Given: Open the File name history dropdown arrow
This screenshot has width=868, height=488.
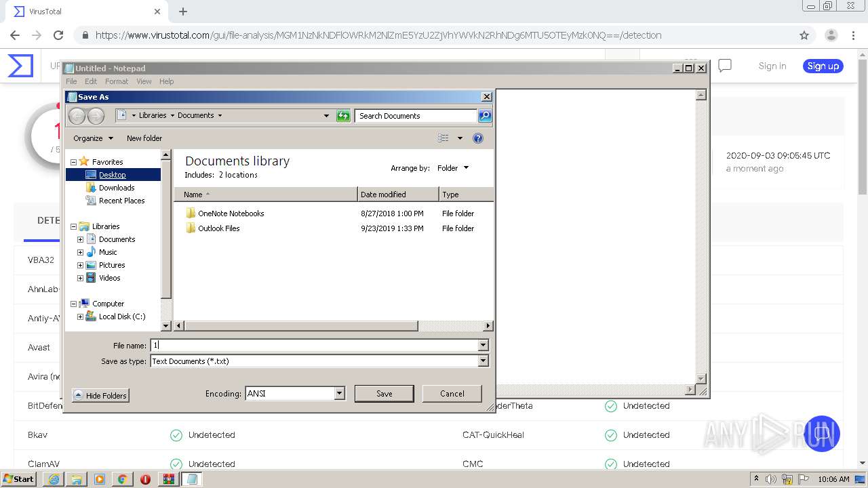Looking at the screenshot, I should coord(483,346).
